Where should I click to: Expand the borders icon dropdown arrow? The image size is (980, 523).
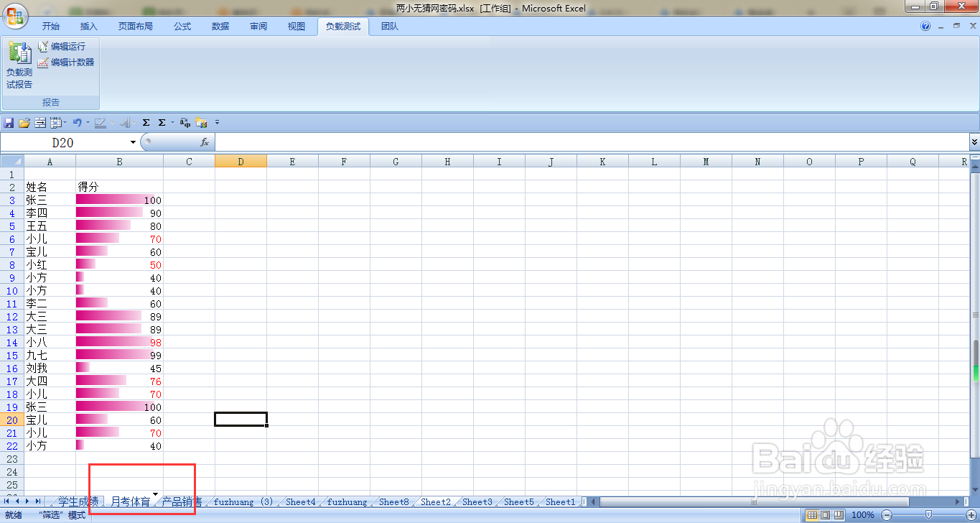coord(65,123)
